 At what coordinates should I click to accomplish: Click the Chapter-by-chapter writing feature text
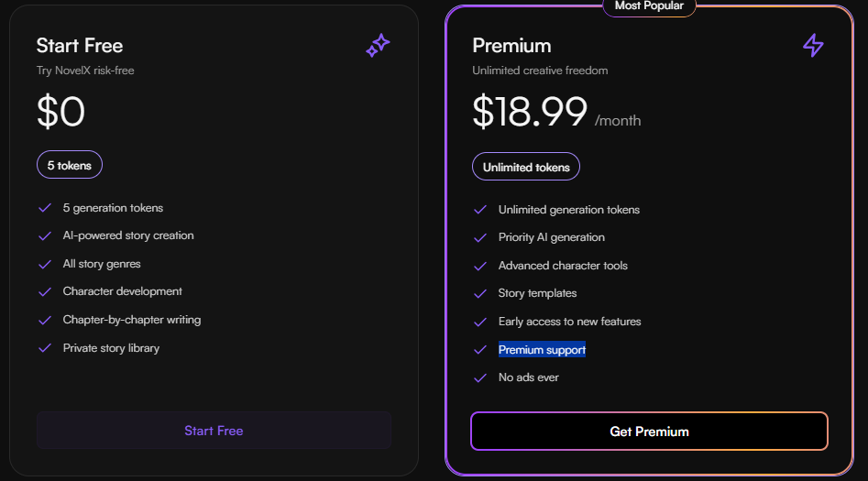coord(132,320)
